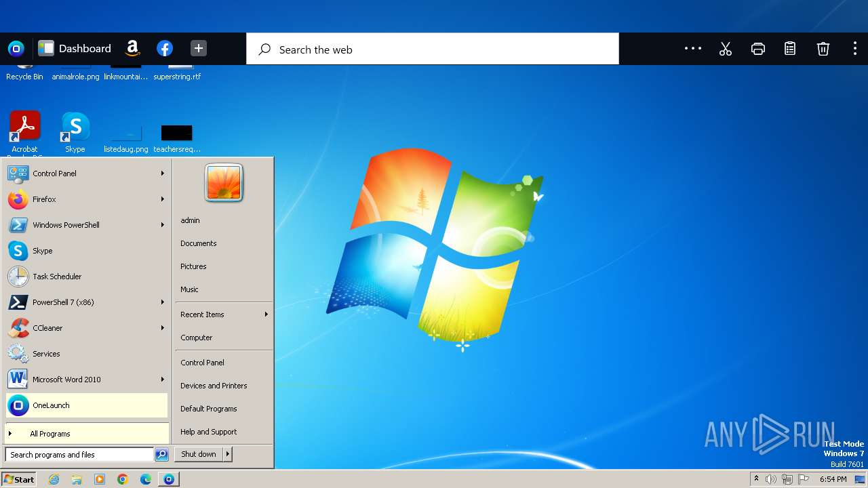Screen dimensions: 868x488
Task: Open Help and Support
Action: click(224, 432)
